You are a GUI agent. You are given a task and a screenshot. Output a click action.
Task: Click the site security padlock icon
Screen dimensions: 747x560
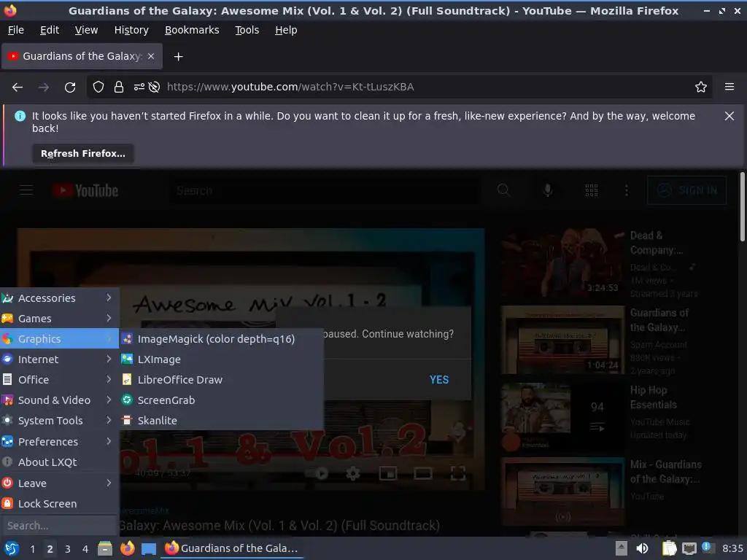coord(119,87)
